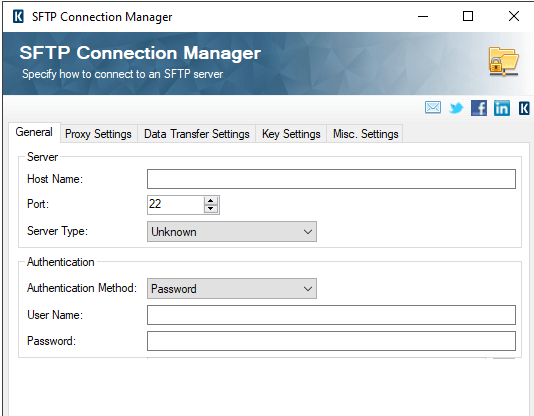Click the Host Name label text
The image size is (534, 416).
pos(55,179)
